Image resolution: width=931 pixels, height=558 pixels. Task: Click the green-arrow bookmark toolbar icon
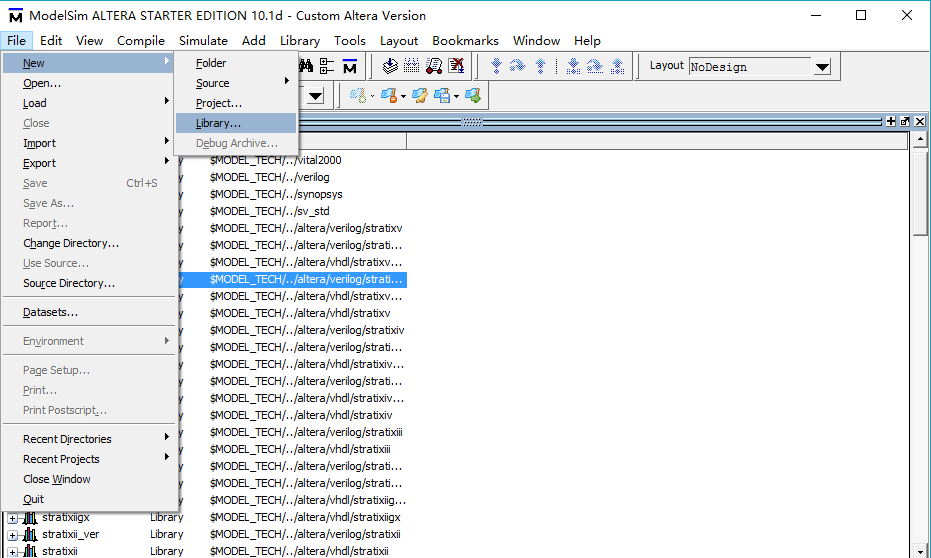pyautogui.click(x=473, y=96)
